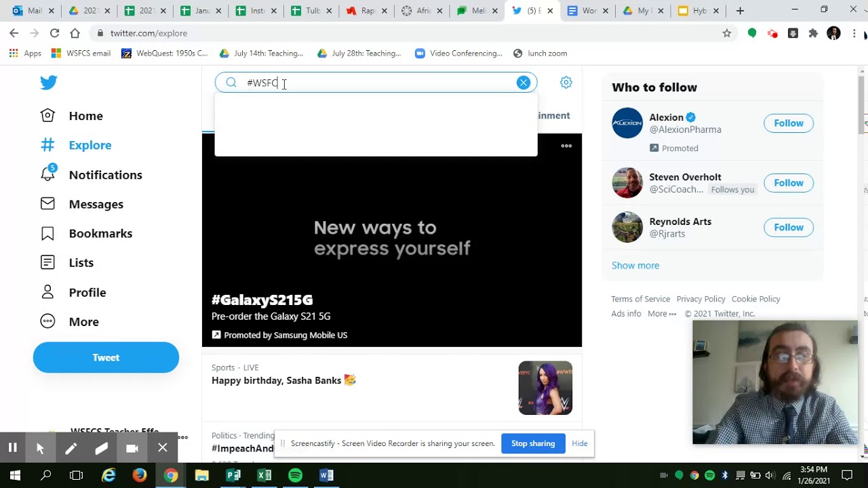Select Screencastify pen drawing tool

71,448
